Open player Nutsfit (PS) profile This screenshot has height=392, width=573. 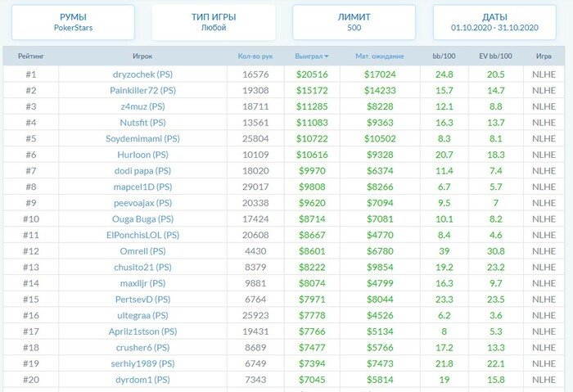coord(142,123)
